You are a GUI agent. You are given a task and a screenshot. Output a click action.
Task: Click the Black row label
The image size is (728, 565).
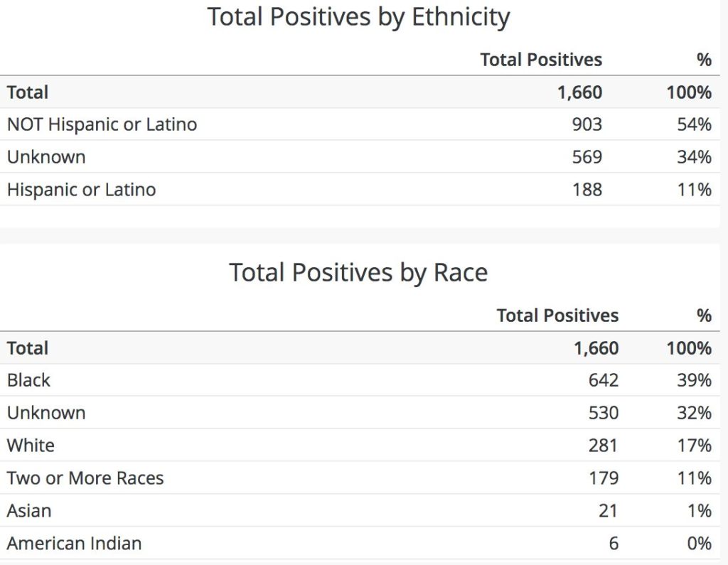pyautogui.click(x=28, y=380)
